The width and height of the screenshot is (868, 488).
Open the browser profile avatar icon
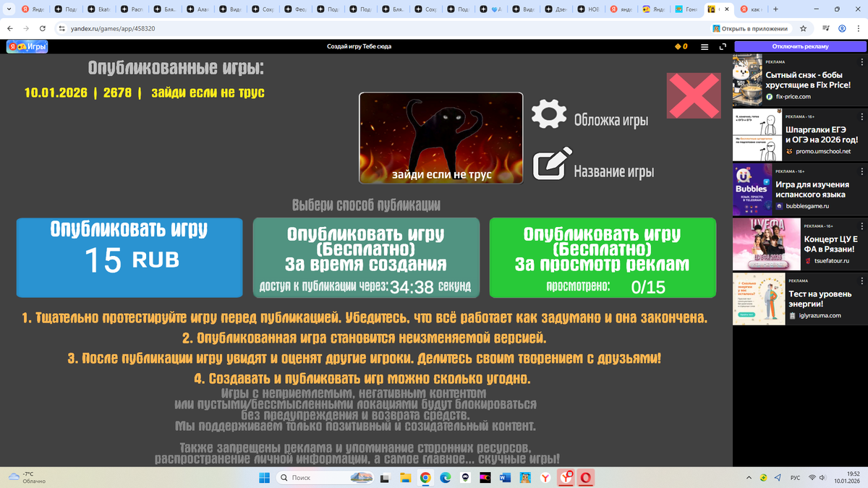point(842,28)
